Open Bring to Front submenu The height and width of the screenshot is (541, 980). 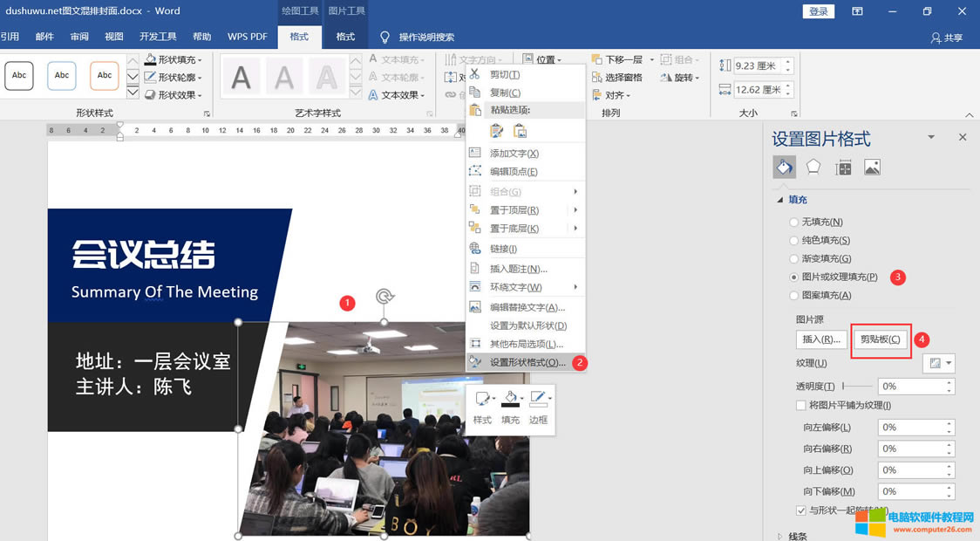click(527, 210)
